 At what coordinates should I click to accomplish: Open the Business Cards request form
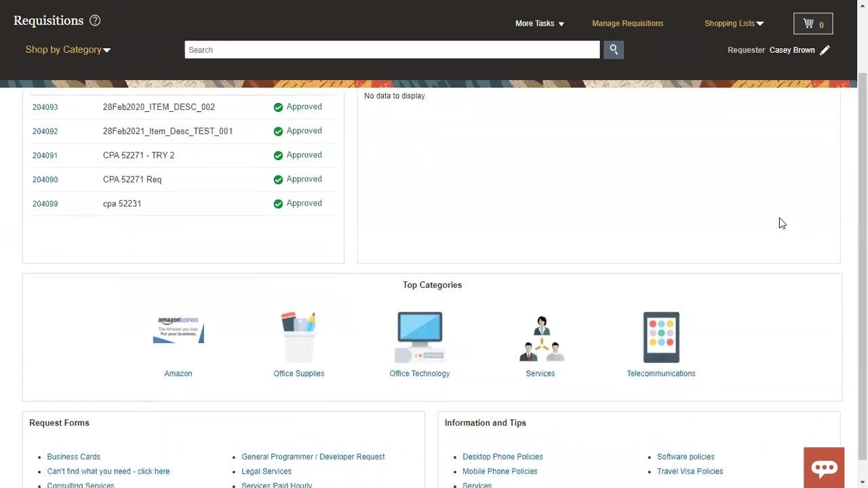[x=73, y=457]
